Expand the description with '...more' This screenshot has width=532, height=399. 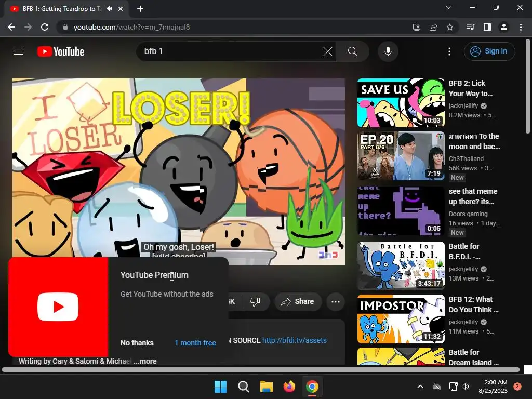pos(145,361)
